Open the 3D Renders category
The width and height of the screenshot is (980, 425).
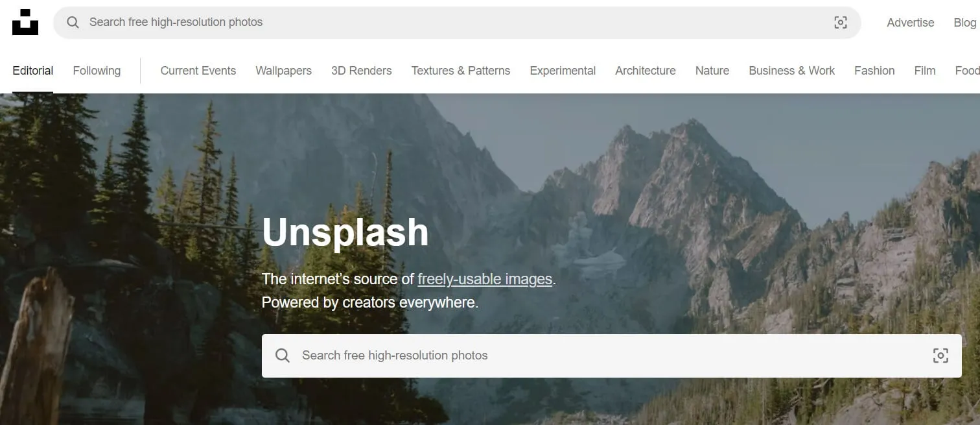(361, 71)
